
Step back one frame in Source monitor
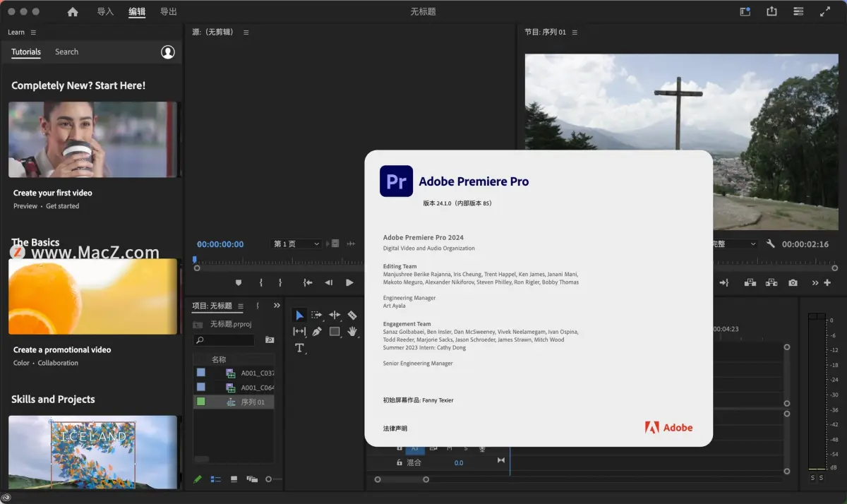(328, 282)
